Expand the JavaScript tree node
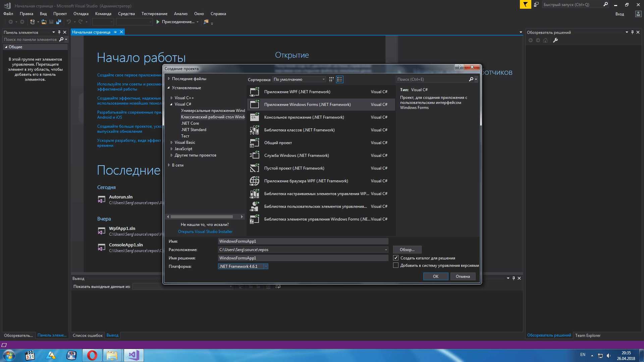The image size is (644, 362). point(171,149)
